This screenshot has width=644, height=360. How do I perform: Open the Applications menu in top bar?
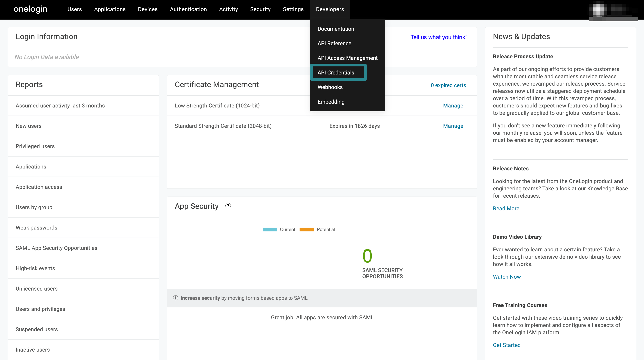(110, 9)
